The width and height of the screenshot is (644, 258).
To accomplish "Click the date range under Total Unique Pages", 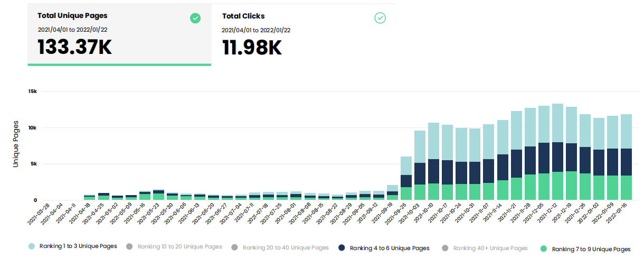I will [72, 30].
